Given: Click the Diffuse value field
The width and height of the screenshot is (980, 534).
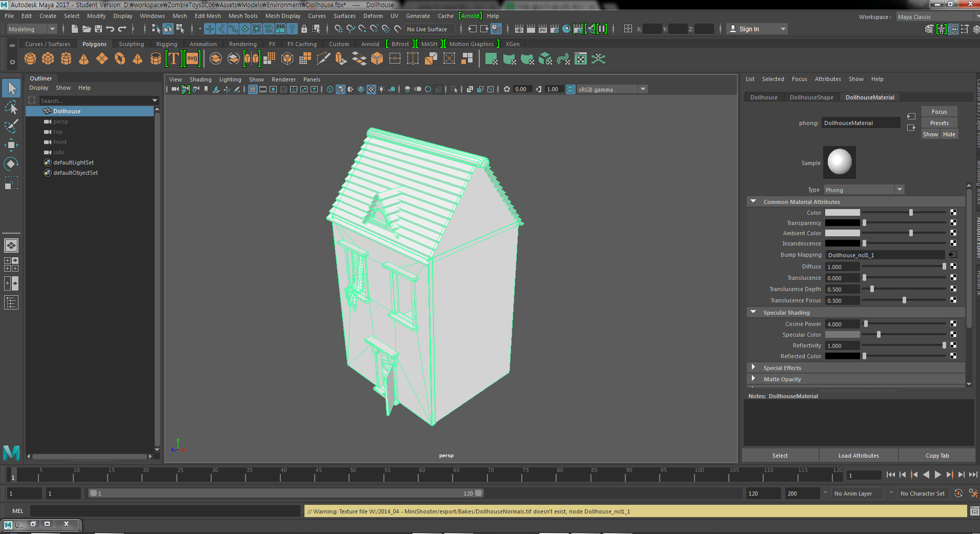Looking at the screenshot, I should pos(842,266).
